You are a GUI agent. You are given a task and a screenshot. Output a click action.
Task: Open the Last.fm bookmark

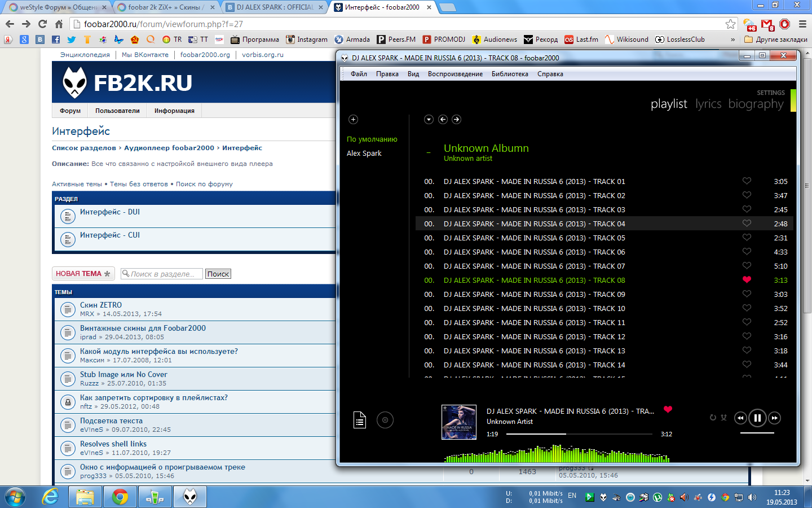coord(581,40)
